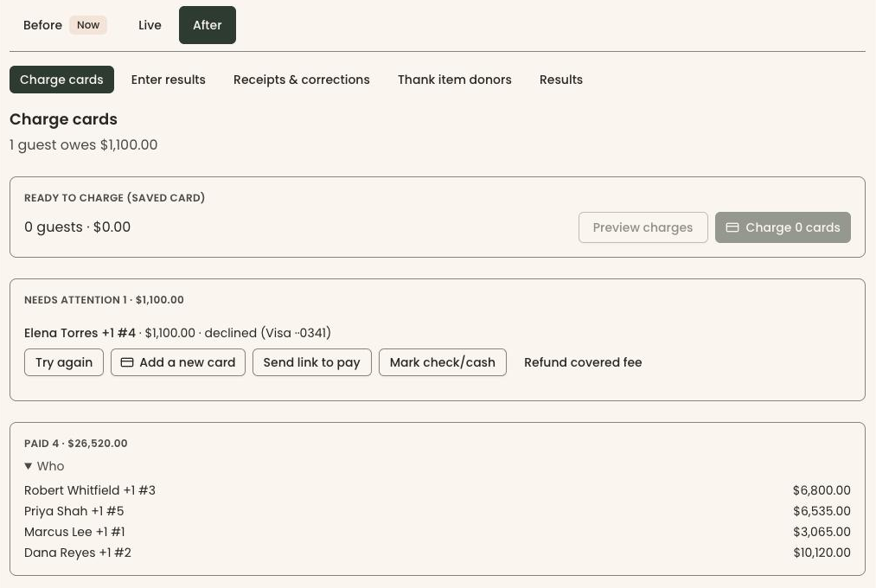Screen dimensions: 876x588
Task: Click the PAID 4 · $26,520.00 header
Action: (x=75, y=444)
